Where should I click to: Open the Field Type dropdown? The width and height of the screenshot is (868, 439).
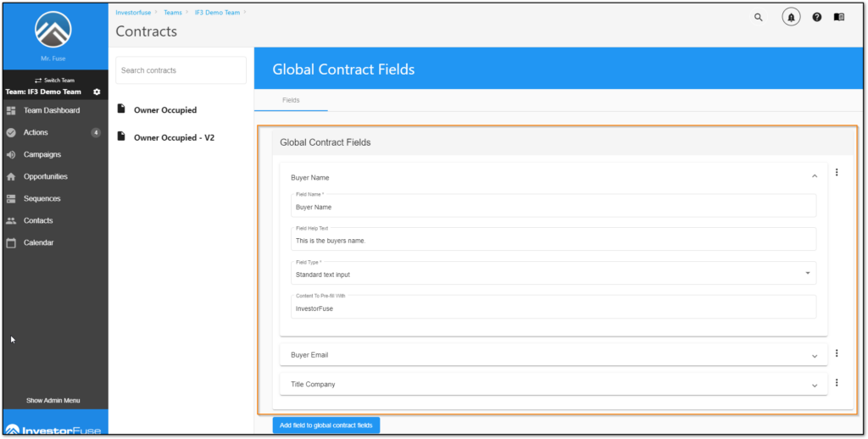pos(554,273)
